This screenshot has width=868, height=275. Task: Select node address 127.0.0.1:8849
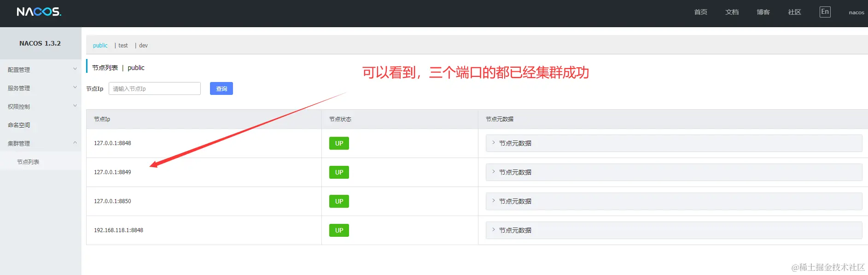coord(112,172)
